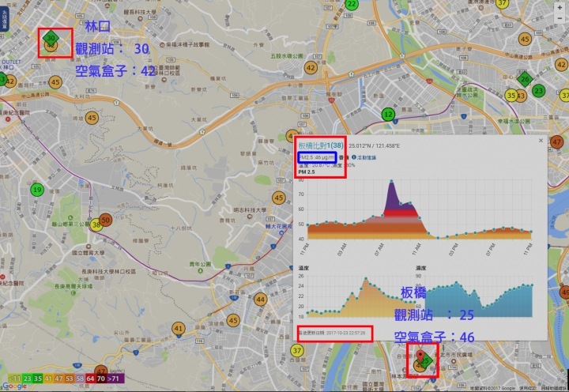Click orange marker 45 near 明志科技大學
The image size is (569, 392).
click(x=279, y=198)
